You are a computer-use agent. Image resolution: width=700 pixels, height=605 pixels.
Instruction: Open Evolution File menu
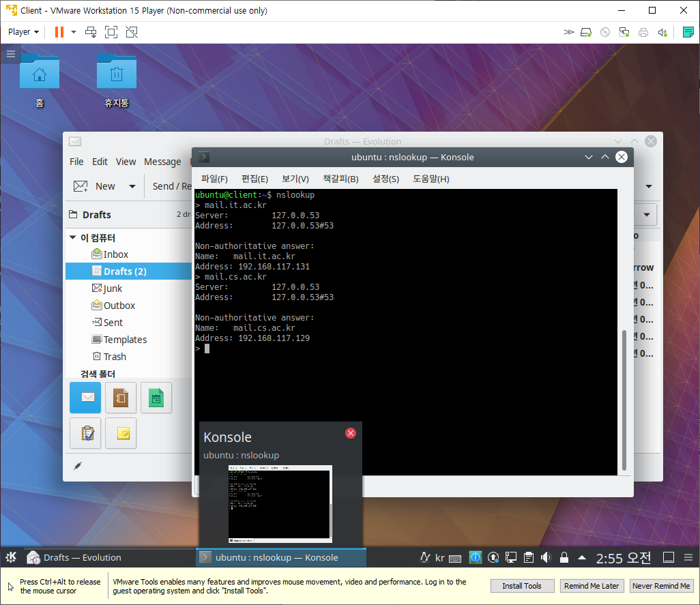(76, 162)
